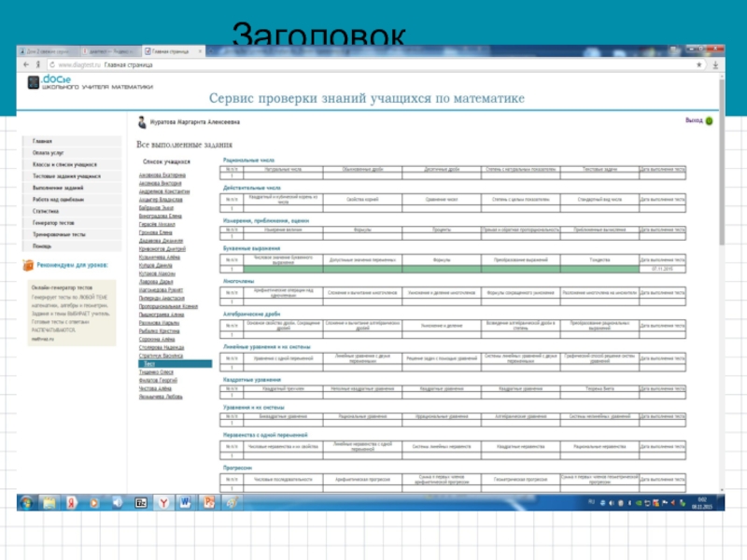Screen dimensions: 747x560
Task: Click the green power icon next to Выход
Action: (709, 121)
